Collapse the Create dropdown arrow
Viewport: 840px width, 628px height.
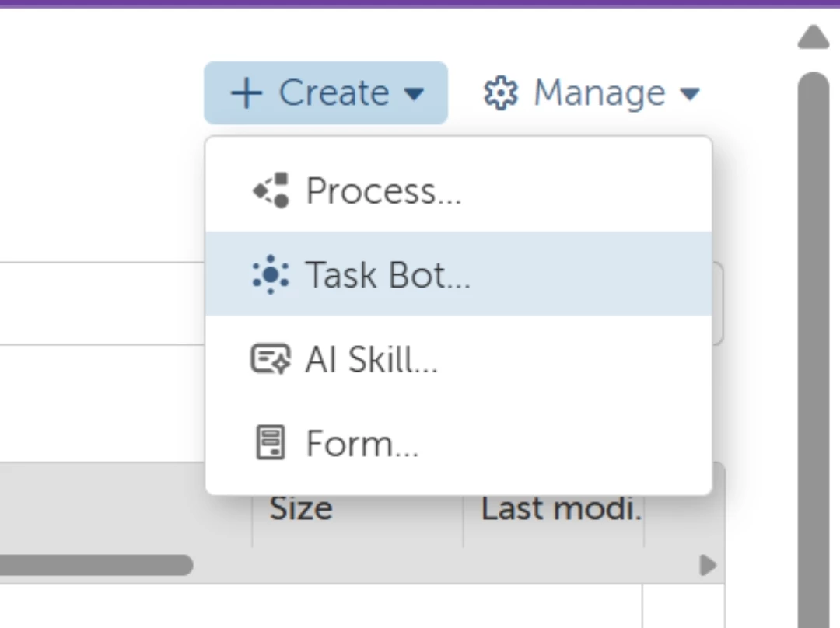click(x=414, y=94)
